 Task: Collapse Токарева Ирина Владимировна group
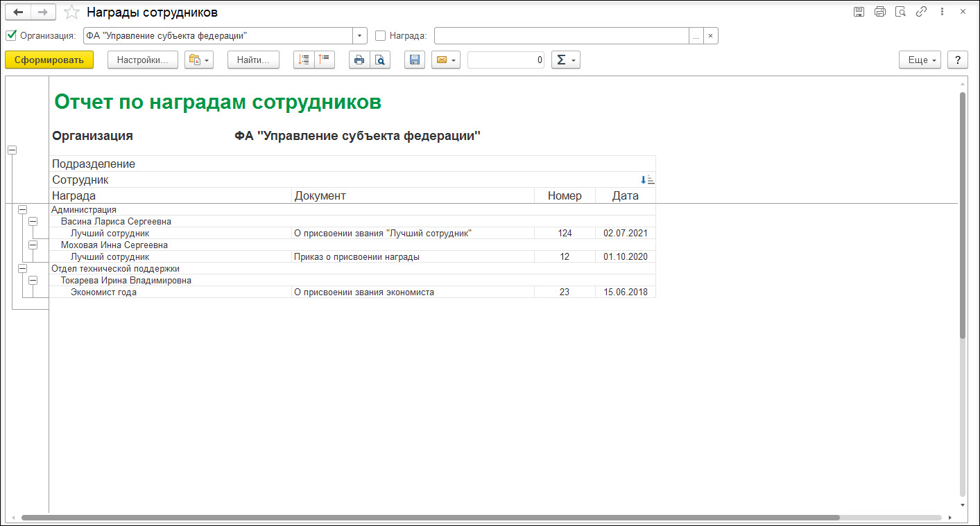click(x=33, y=280)
